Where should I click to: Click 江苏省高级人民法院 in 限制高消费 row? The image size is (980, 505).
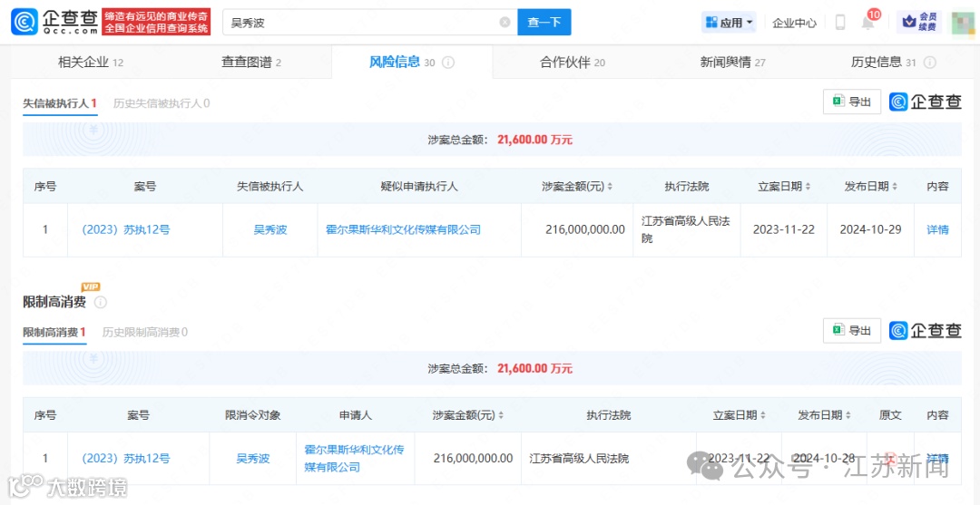point(579,458)
